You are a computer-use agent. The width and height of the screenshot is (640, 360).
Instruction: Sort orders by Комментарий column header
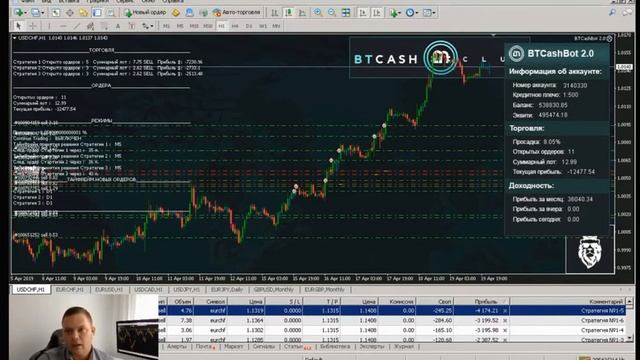pyautogui.click(x=567, y=301)
